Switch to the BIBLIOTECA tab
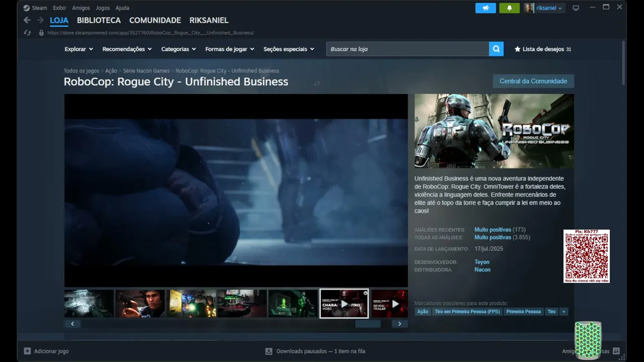 (x=99, y=21)
